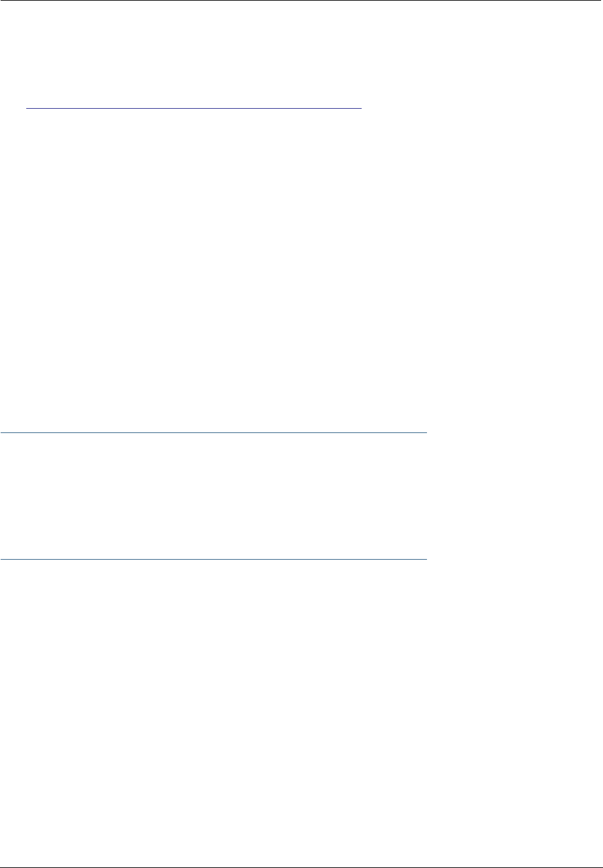Viewport: 603px width, 868px height.
Task: Click blank area between the two blue rules
Action: [x=213, y=496]
